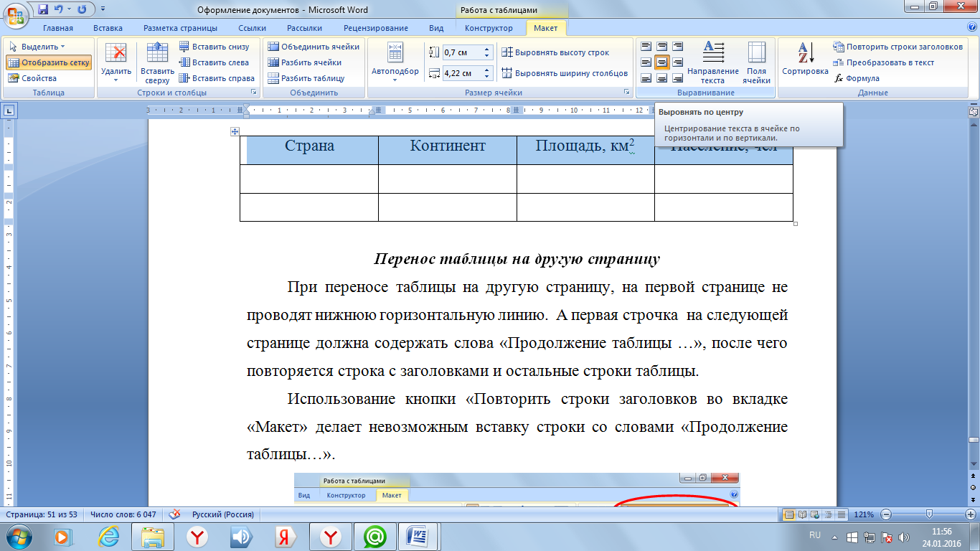This screenshot has width=980, height=551.
Task: Open table Свойства
Action: 32,78
